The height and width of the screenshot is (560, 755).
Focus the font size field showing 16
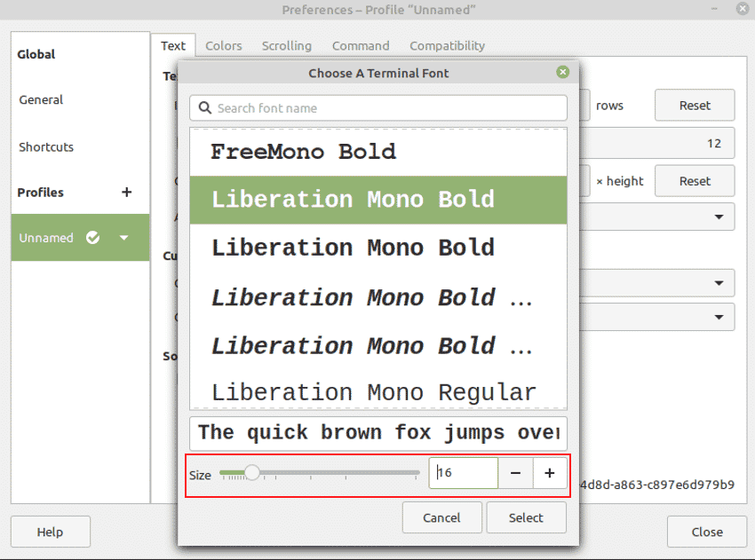click(463, 473)
